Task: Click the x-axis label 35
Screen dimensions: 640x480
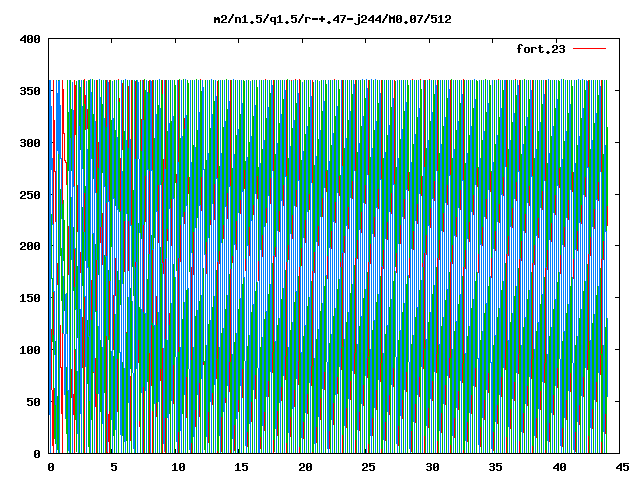Action: tap(495, 467)
